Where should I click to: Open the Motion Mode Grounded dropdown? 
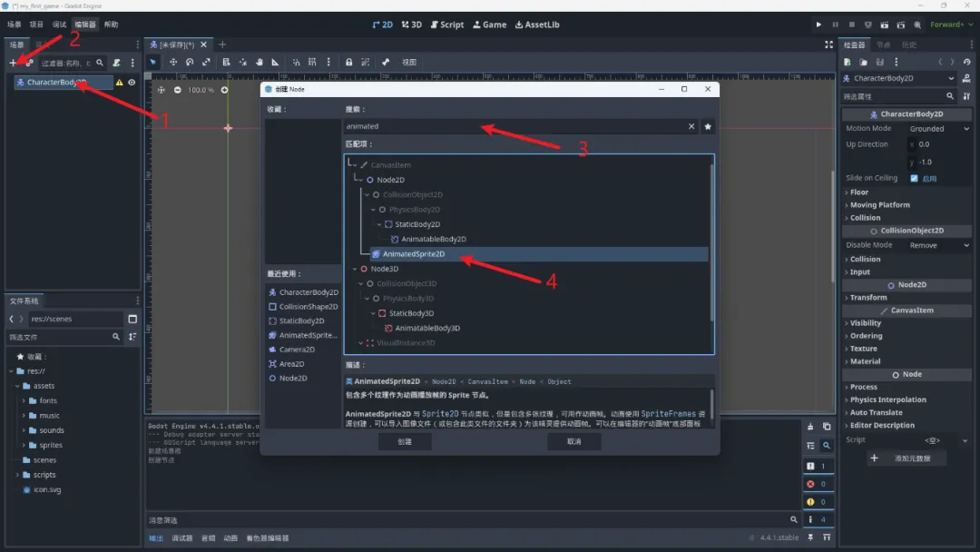(939, 129)
